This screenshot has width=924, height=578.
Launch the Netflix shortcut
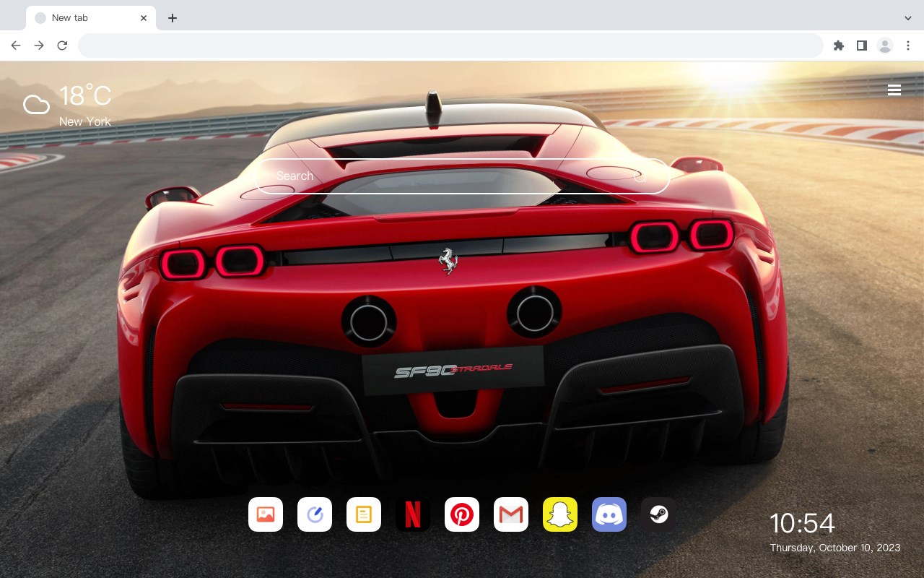pos(413,514)
